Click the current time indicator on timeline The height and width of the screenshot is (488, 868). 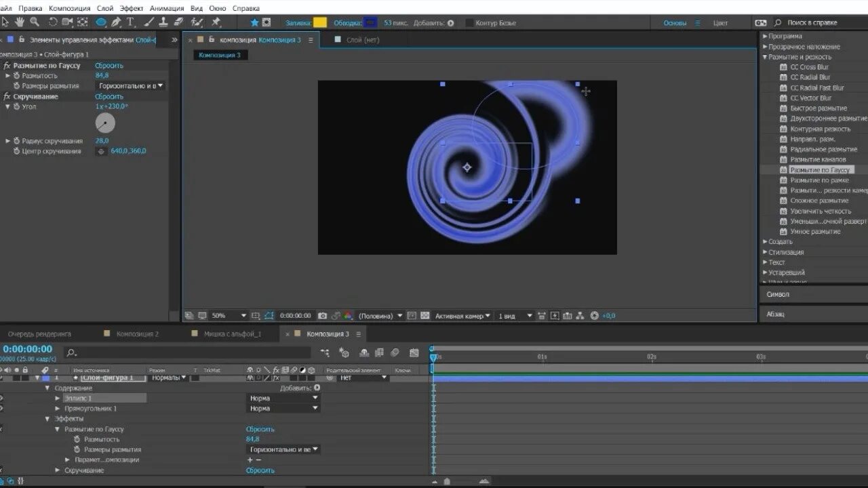click(x=433, y=357)
